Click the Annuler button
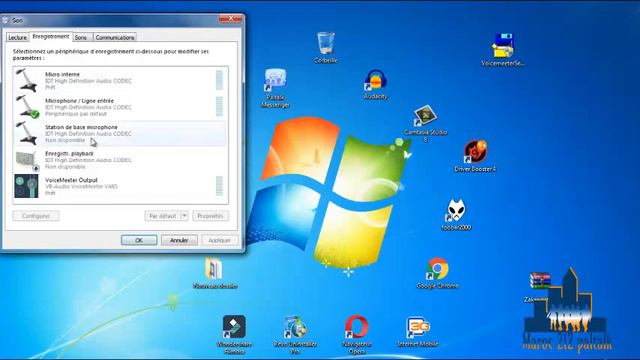This screenshot has width=640, height=360. pyautogui.click(x=179, y=240)
